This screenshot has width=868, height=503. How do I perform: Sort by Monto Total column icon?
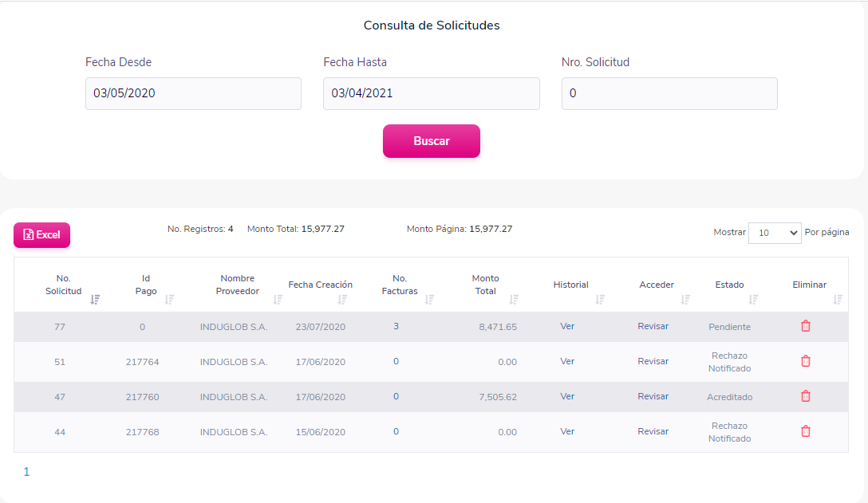tap(515, 300)
